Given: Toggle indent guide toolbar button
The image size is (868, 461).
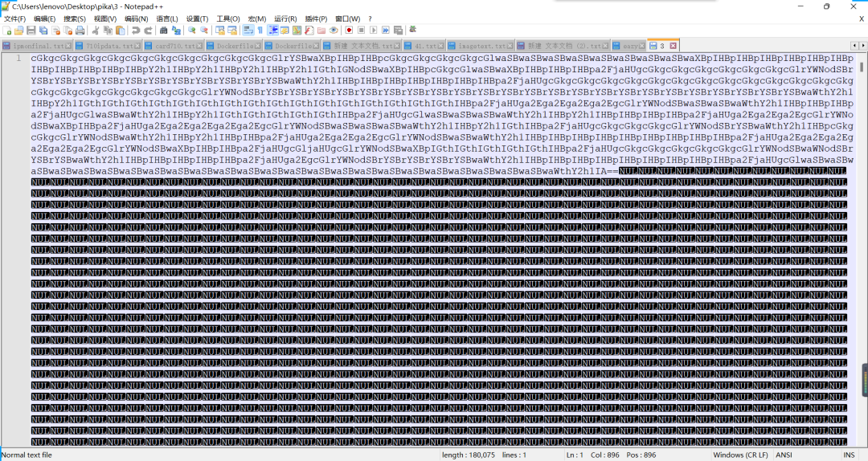Looking at the screenshot, I should click(272, 31).
